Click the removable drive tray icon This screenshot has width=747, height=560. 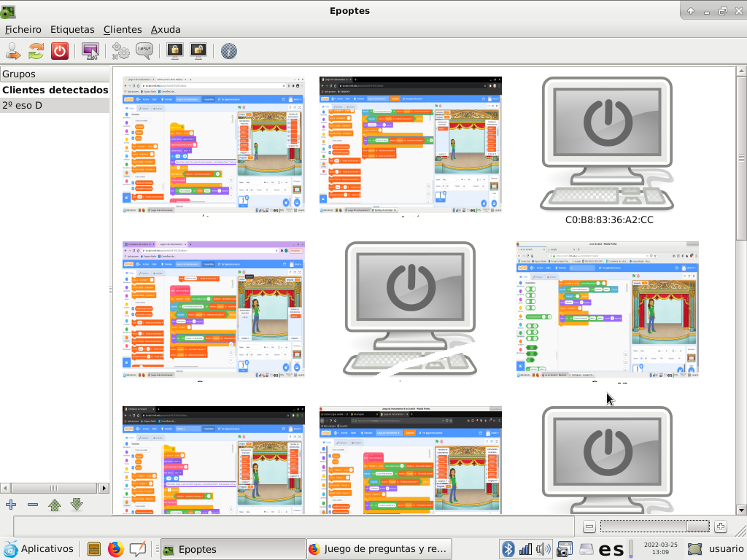coord(586,550)
